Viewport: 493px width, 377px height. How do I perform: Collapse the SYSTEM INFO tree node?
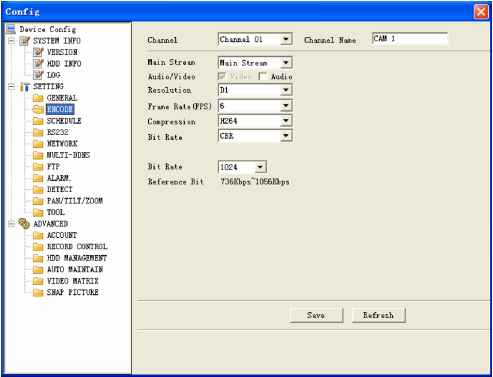click(x=11, y=41)
